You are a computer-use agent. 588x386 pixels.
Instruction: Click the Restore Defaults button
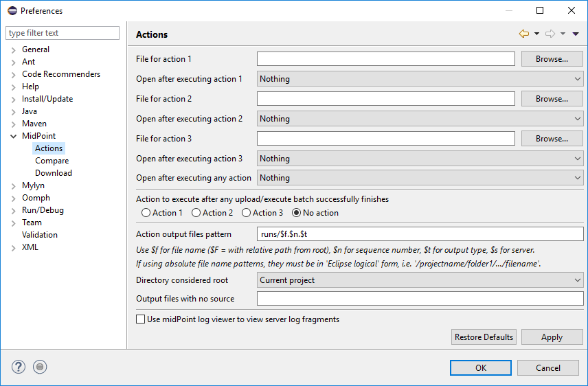click(484, 337)
